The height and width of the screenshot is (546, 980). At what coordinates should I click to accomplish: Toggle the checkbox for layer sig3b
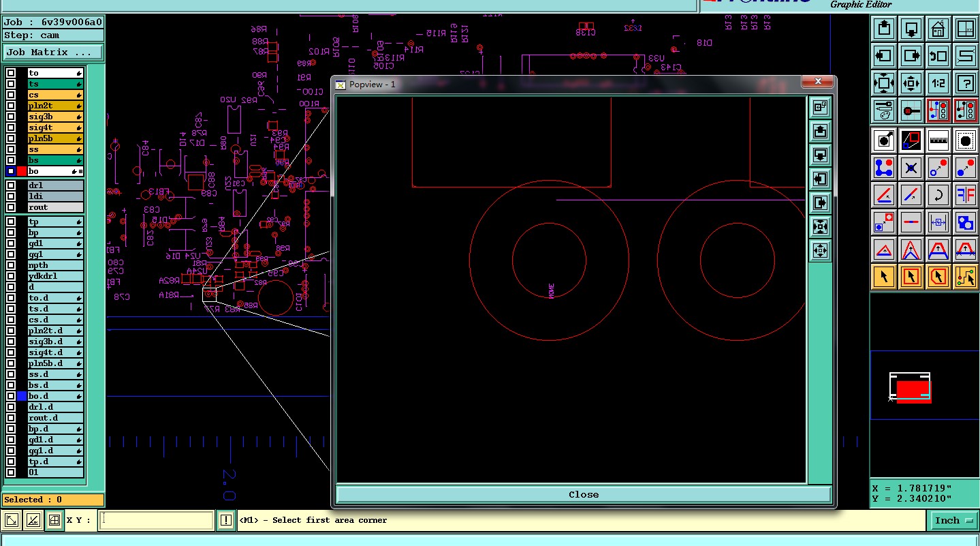coord(11,117)
